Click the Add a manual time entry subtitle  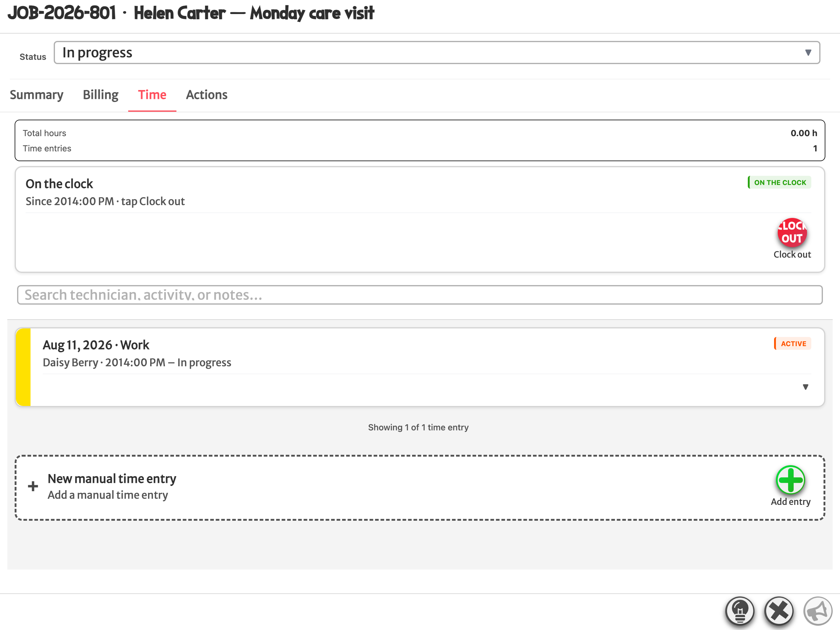click(x=107, y=495)
